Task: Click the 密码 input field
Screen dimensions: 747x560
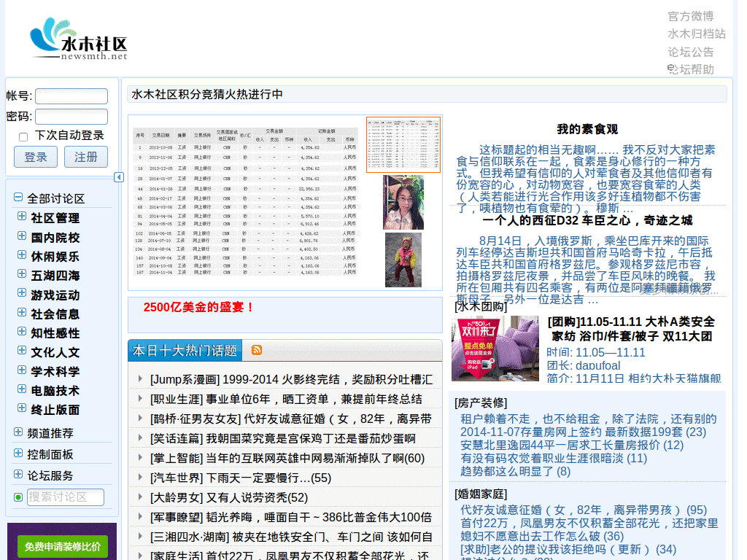Action: tap(71, 117)
